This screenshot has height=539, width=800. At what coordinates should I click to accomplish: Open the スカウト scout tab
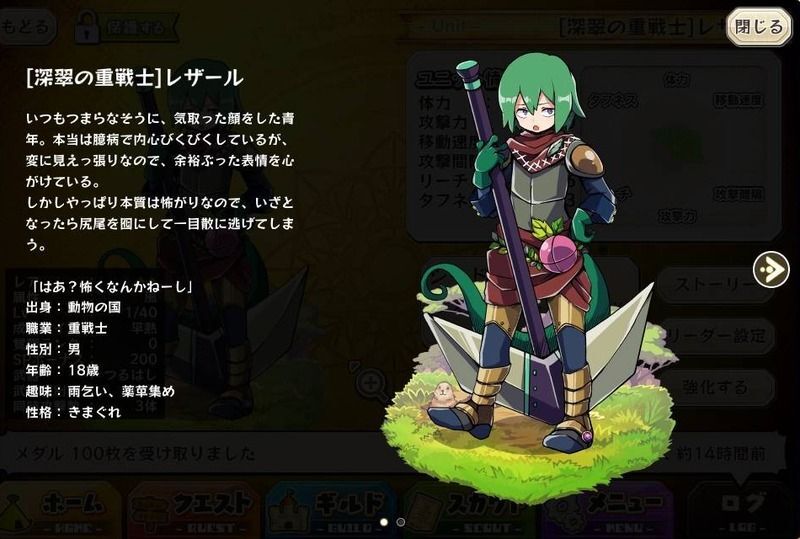pos(467,510)
